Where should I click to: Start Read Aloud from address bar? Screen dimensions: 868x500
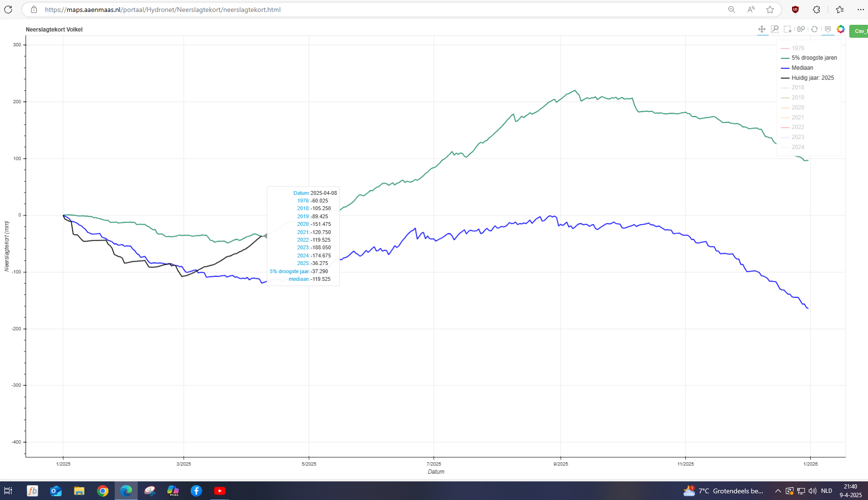(x=751, y=10)
